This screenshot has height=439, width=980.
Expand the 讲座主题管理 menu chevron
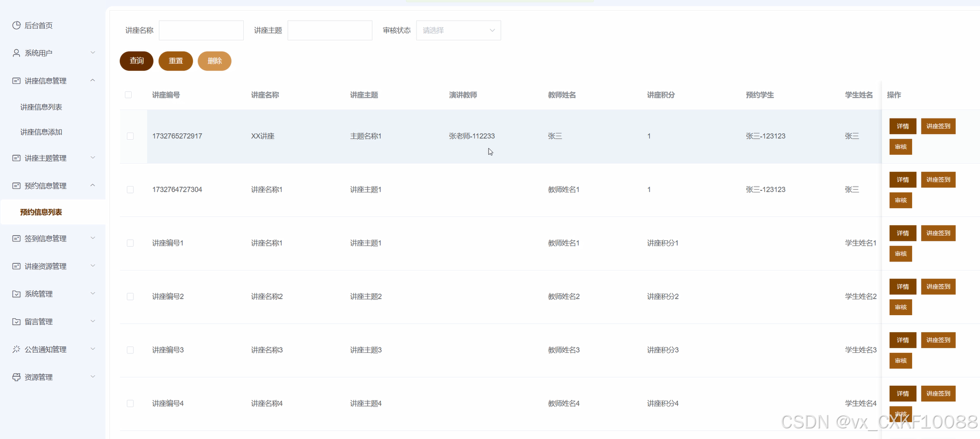(x=93, y=158)
